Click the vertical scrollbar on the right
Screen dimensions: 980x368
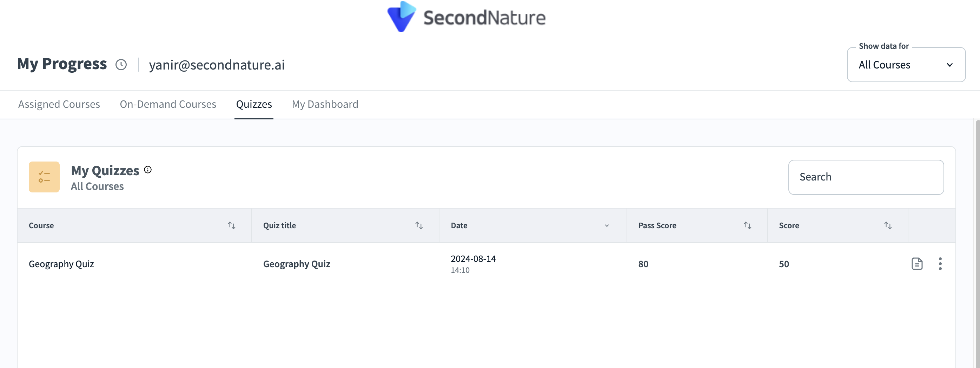click(x=977, y=244)
